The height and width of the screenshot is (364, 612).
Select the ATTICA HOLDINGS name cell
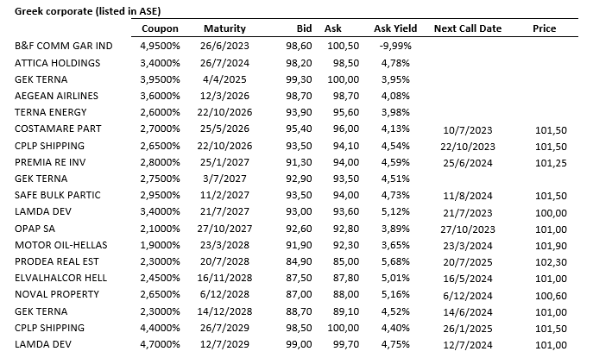pyautogui.click(x=58, y=62)
